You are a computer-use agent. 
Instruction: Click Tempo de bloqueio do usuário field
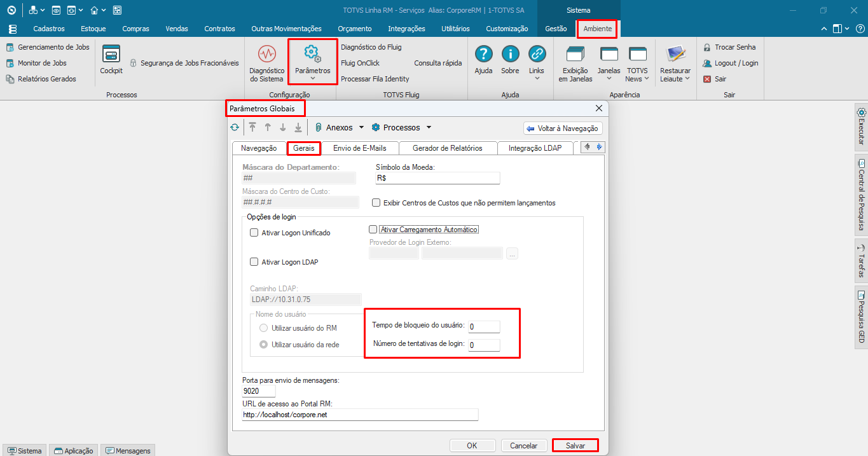tap(484, 327)
